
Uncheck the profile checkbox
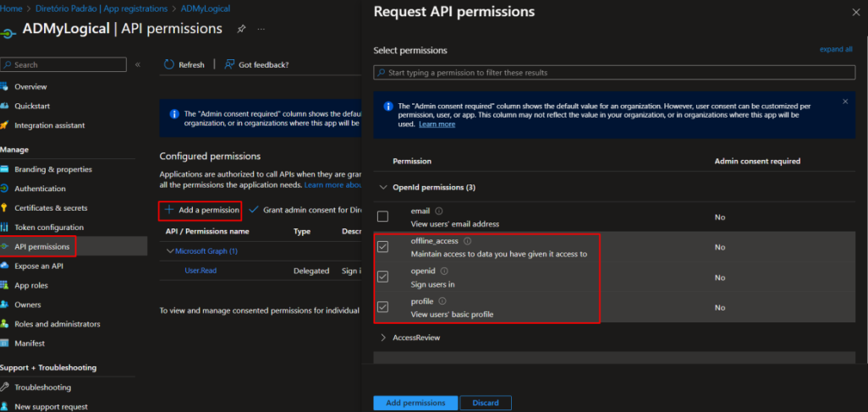click(382, 306)
